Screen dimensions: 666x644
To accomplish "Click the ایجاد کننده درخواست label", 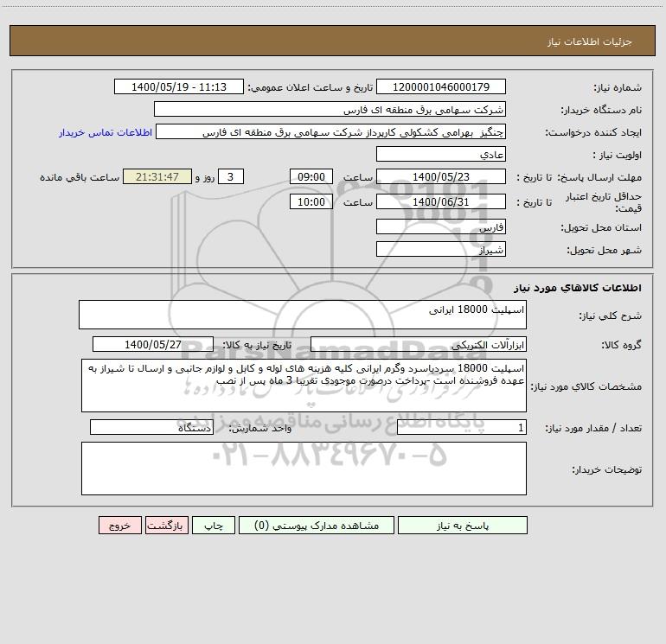I will (593, 133).
